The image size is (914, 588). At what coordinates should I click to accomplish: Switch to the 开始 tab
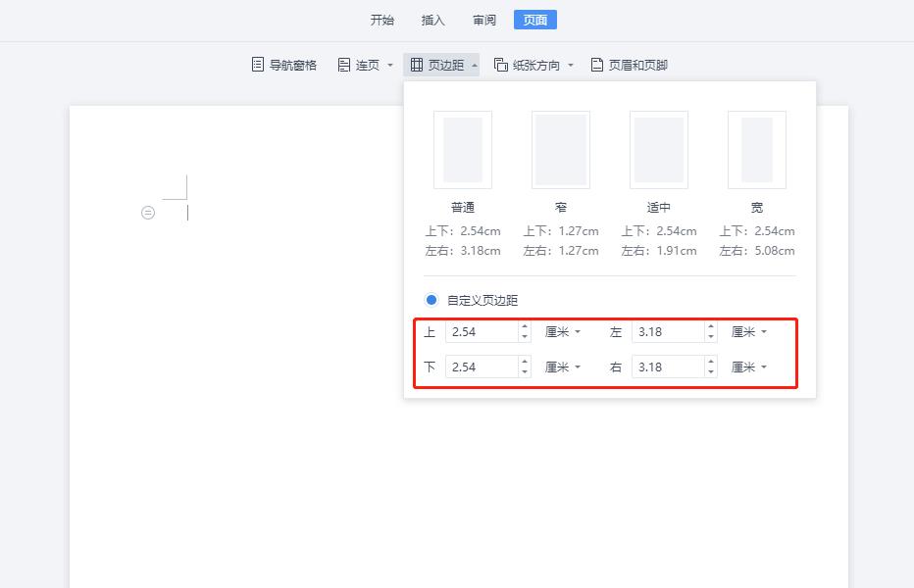[382, 20]
